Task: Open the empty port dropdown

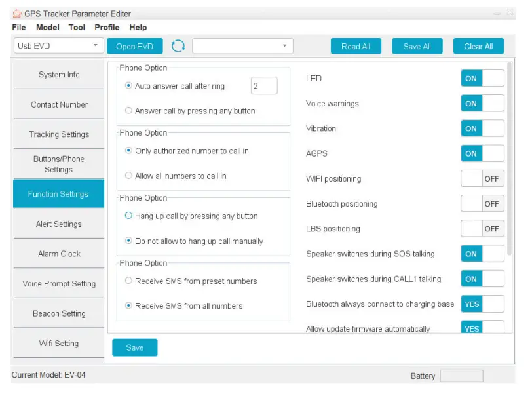Action: (x=242, y=46)
